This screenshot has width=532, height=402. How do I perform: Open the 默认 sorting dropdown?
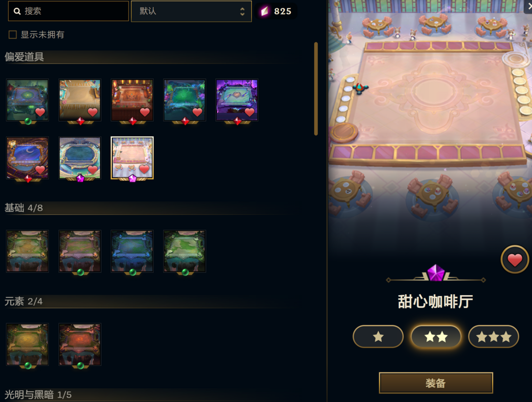(191, 11)
